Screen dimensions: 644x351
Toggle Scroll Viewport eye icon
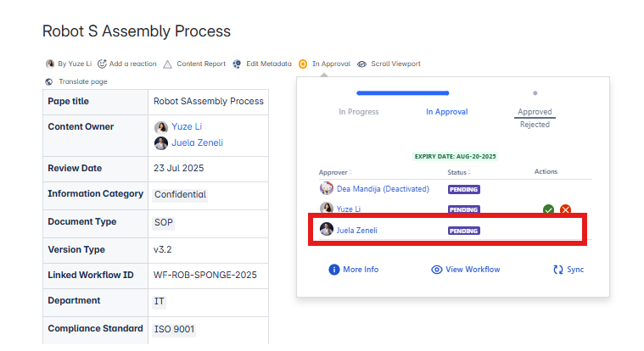click(x=362, y=64)
